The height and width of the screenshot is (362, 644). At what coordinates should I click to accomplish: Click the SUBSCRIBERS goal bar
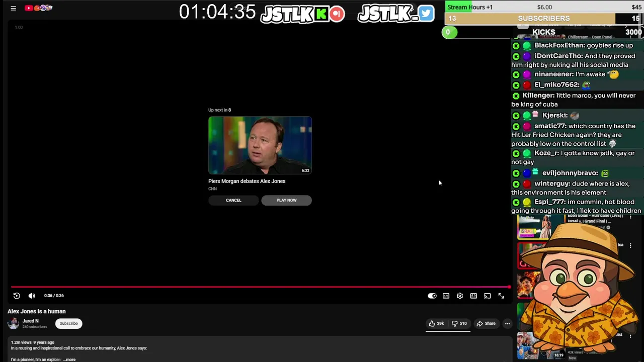point(544,19)
